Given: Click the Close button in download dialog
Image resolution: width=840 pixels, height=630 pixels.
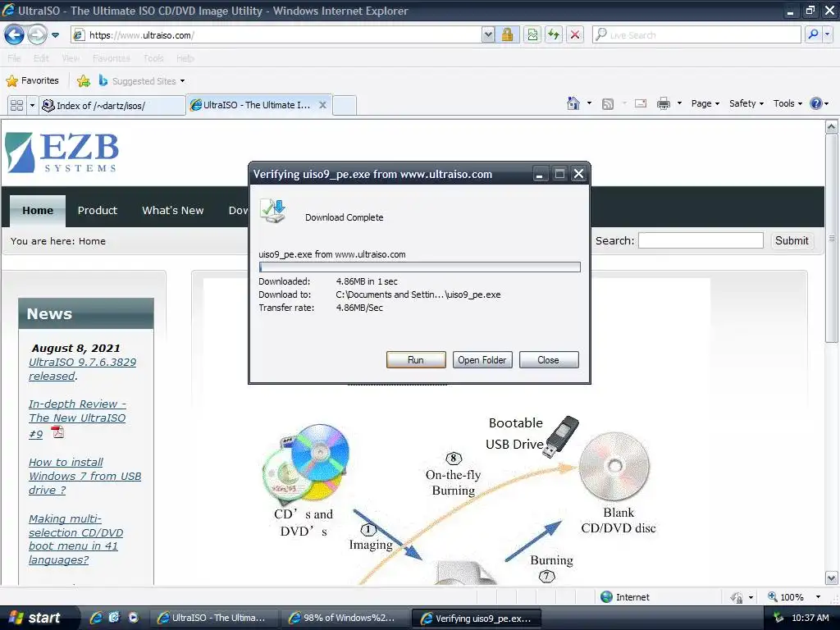Looking at the screenshot, I should click(x=549, y=360).
